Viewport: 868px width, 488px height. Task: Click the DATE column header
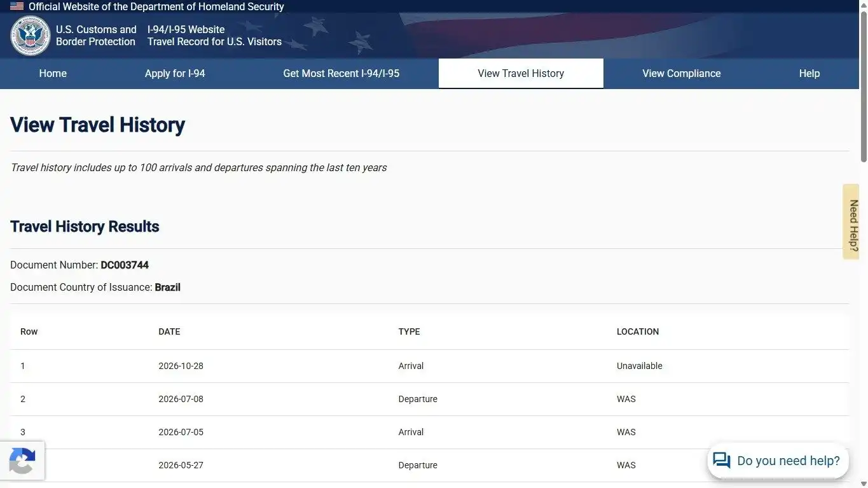[x=169, y=331]
